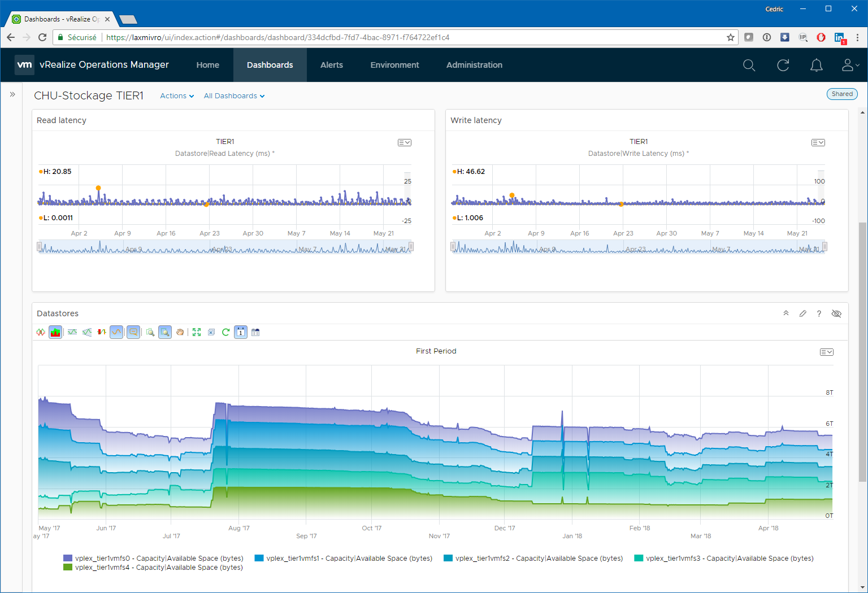Toggle the Datastores widget visibility eye icon
Viewport: 868px width, 593px height.
(x=836, y=313)
